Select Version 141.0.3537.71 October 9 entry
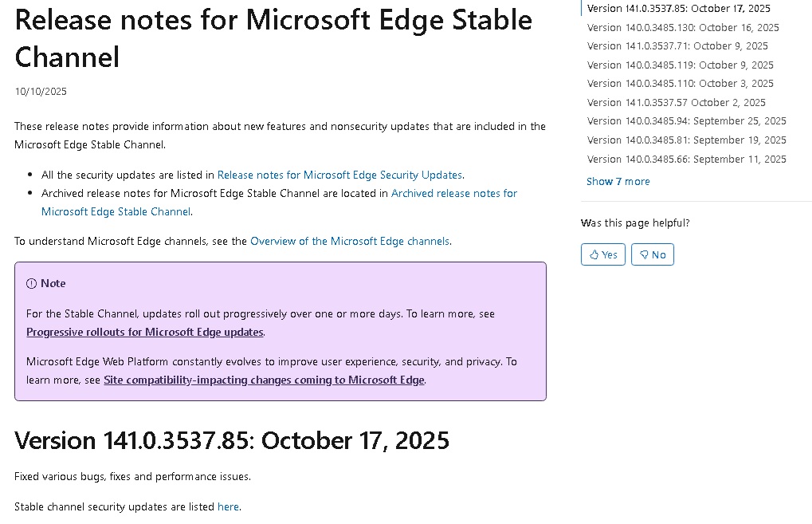 [x=677, y=45]
